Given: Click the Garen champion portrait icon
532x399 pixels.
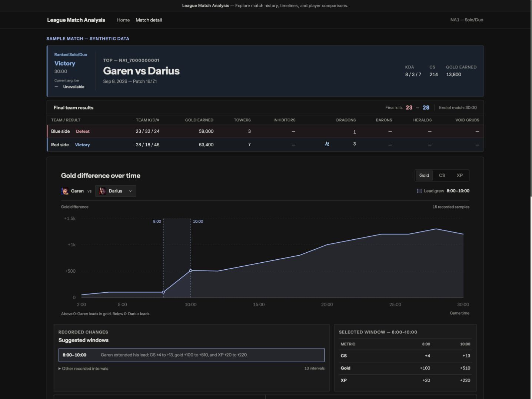Looking at the screenshot, I should [65, 191].
